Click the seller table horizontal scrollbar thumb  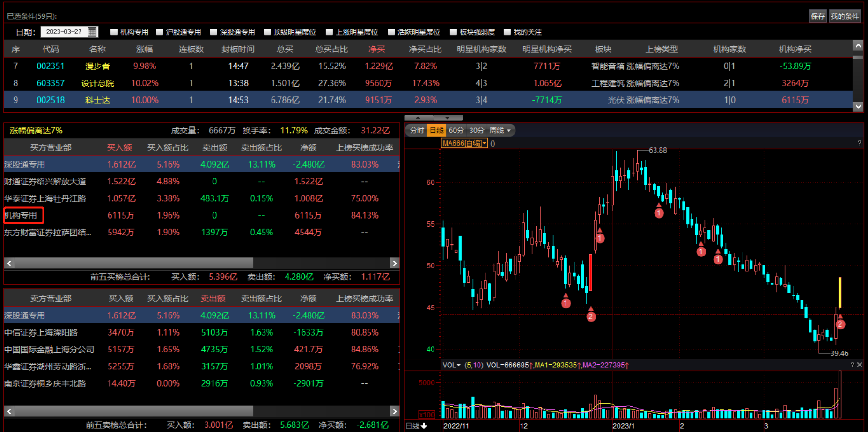(x=134, y=411)
